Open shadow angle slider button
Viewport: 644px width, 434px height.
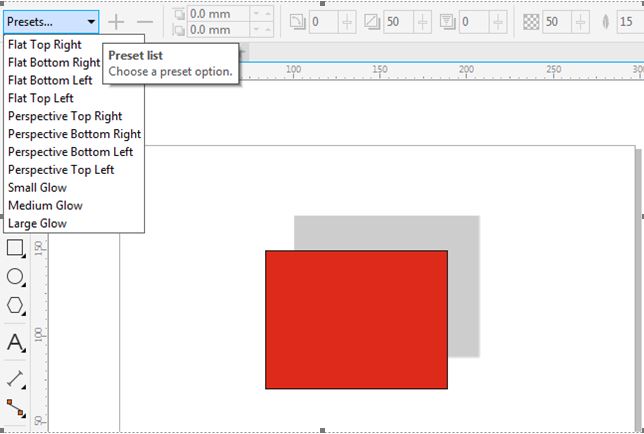pos(347,22)
